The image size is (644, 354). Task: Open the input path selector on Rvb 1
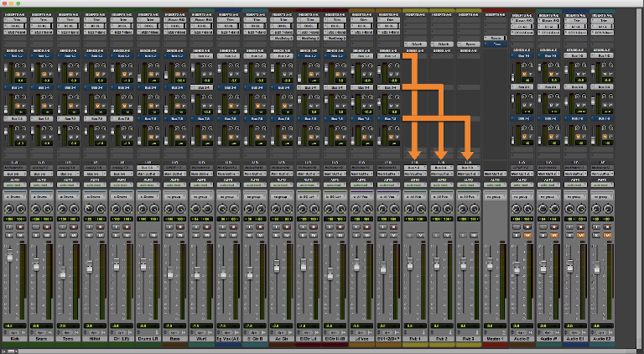(414, 167)
